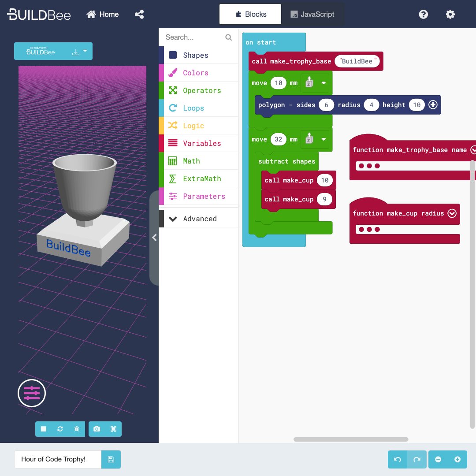Click the trophy 3D model preview

pos(83,209)
